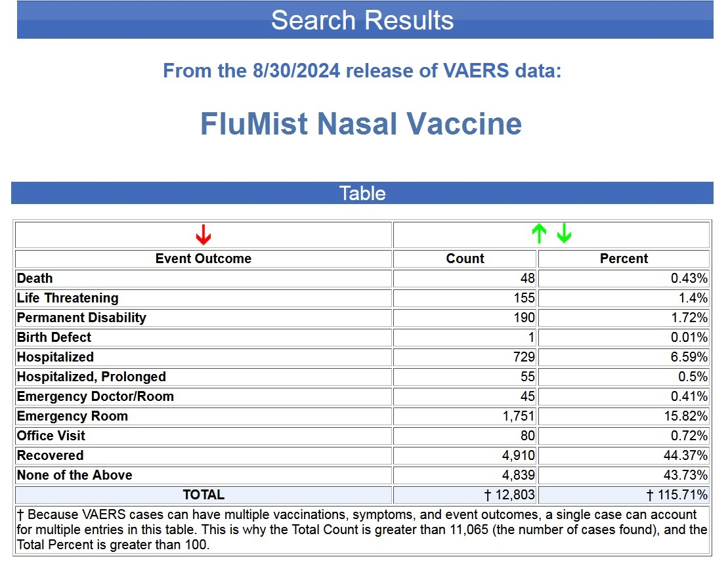Click the Recovered count 4,910
The height and width of the screenshot is (561, 728).
coord(519,455)
